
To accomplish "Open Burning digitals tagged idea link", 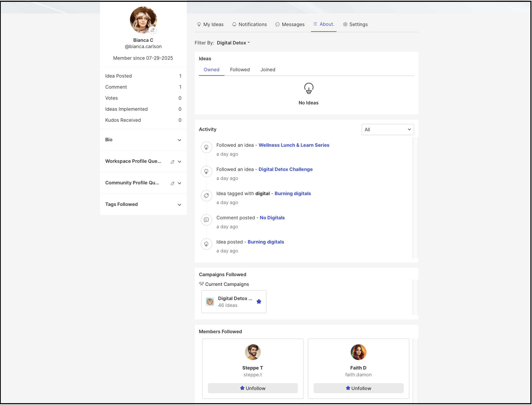I will [x=293, y=194].
